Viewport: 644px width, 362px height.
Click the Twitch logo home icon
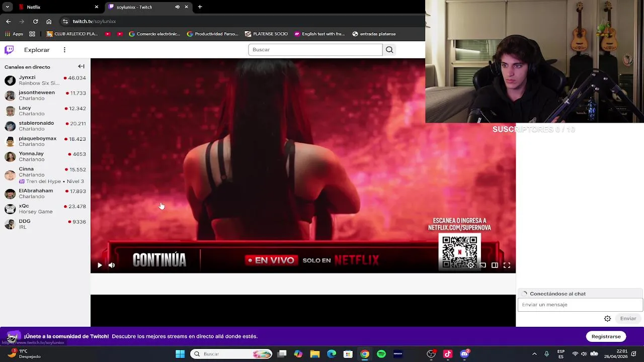click(x=9, y=50)
